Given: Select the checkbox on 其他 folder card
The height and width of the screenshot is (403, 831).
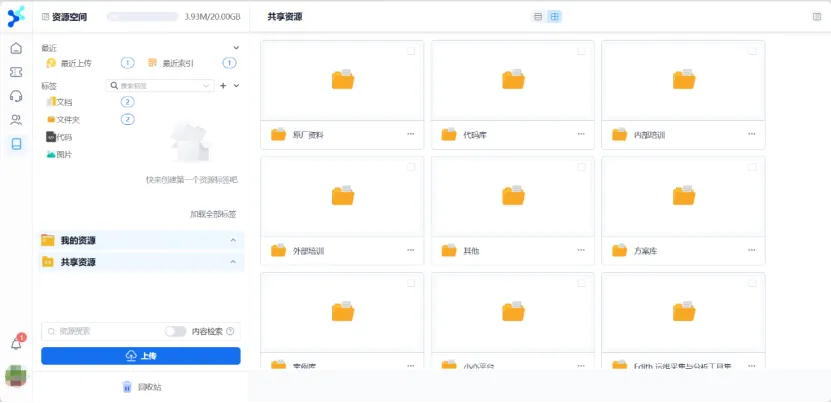Looking at the screenshot, I should click(x=582, y=166).
